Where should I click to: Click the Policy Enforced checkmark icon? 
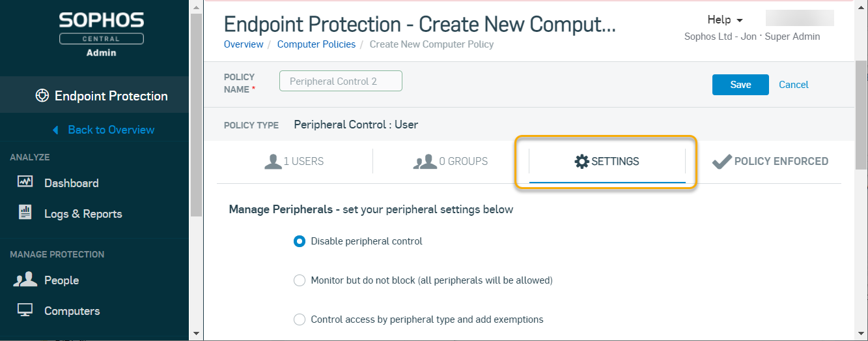coord(721,161)
